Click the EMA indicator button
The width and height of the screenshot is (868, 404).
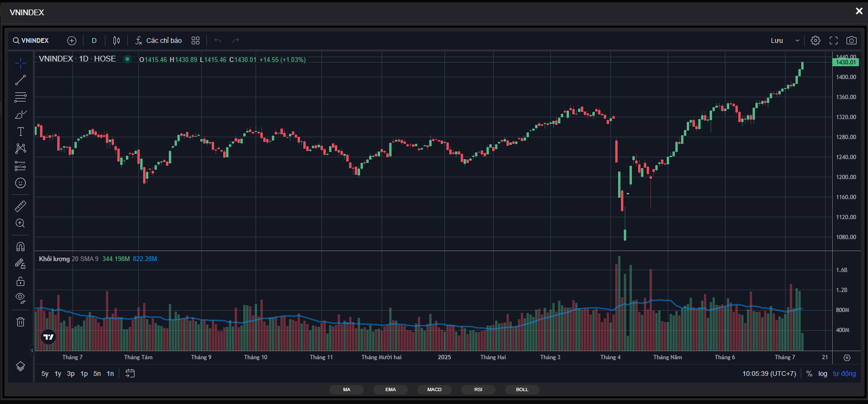pyautogui.click(x=391, y=390)
